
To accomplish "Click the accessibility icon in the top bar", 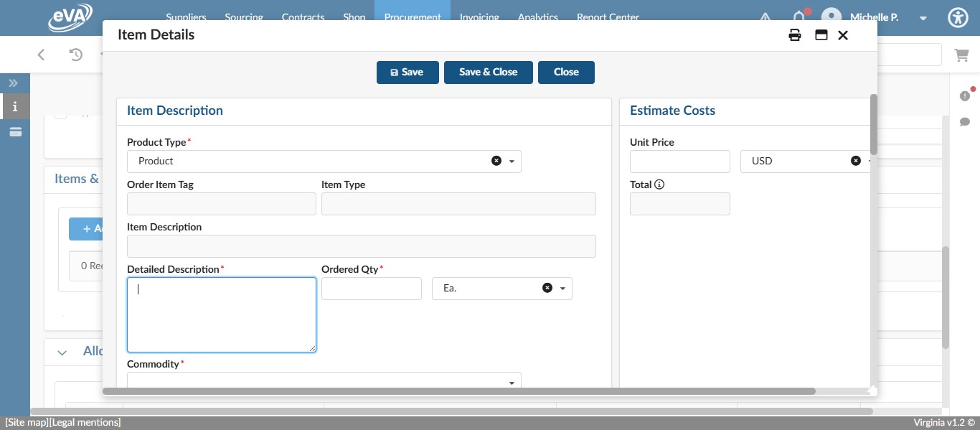I will (958, 17).
